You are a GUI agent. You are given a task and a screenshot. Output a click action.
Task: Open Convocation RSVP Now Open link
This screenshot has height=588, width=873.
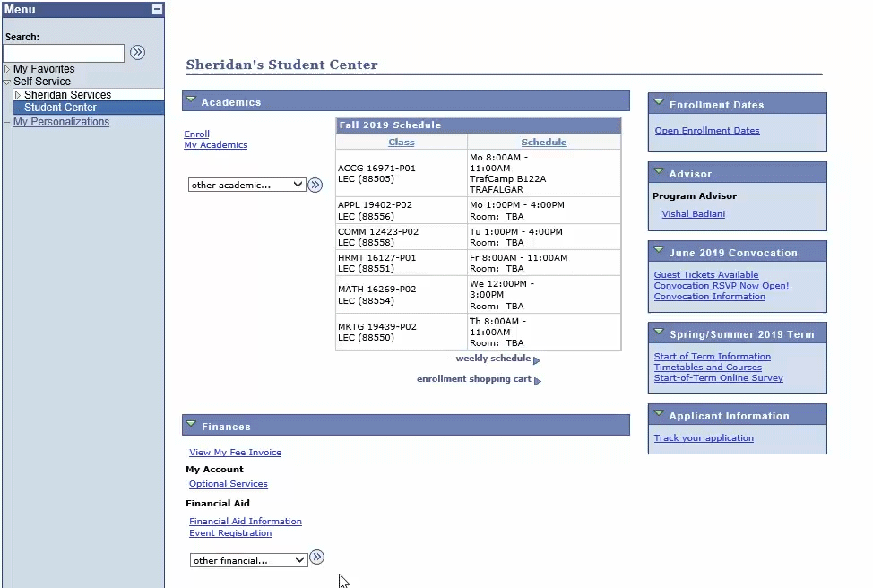(x=722, y=286)
